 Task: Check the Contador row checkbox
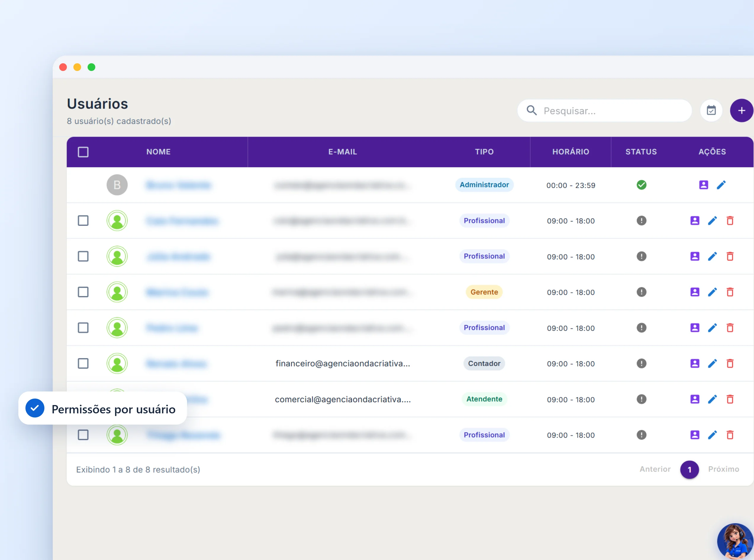(83, 363)
